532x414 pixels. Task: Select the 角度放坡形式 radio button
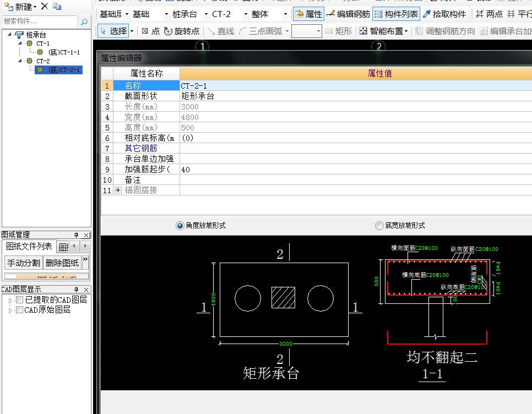(x=180, y=226)
